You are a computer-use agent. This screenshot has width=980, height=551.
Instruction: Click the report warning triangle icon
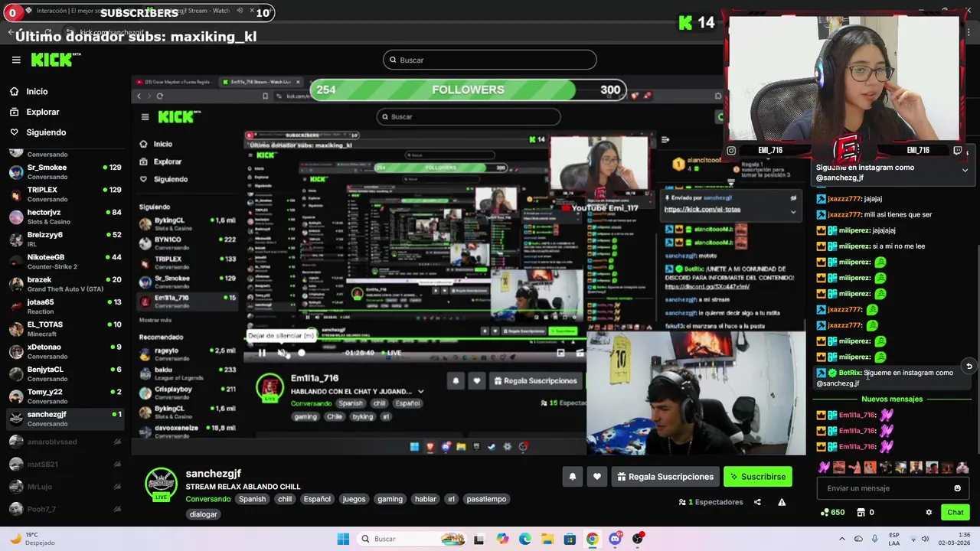tap(782, 502)
